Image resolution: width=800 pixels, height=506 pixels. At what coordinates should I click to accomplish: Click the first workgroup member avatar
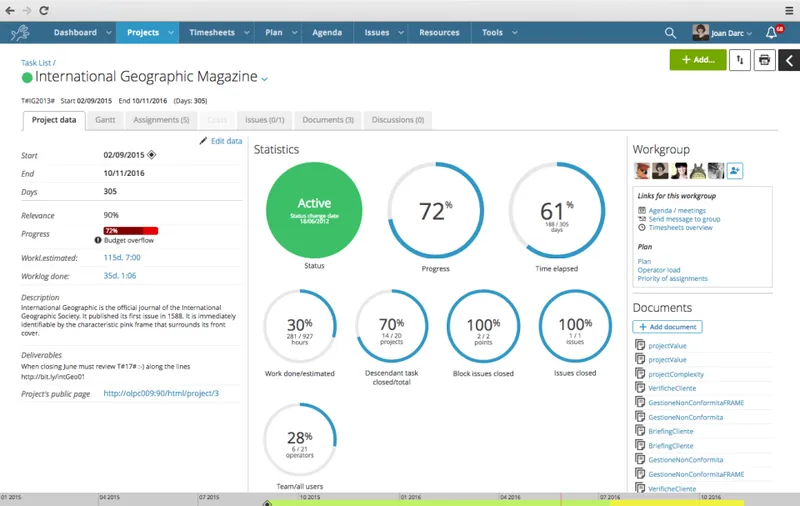pos(642,171)
